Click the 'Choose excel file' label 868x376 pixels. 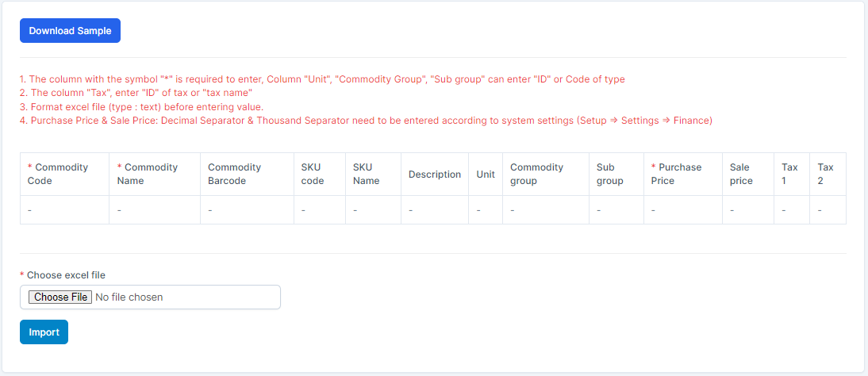click(66, 275)
